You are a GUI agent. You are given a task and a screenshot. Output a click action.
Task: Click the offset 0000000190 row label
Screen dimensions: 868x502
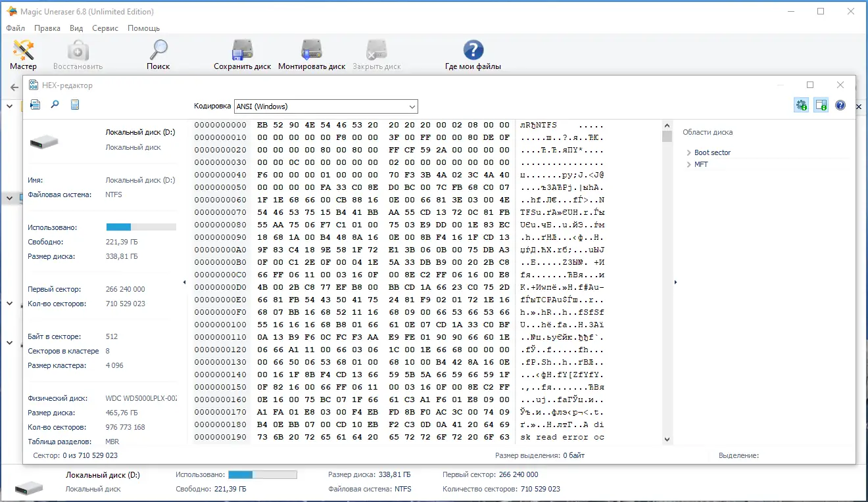220,437
